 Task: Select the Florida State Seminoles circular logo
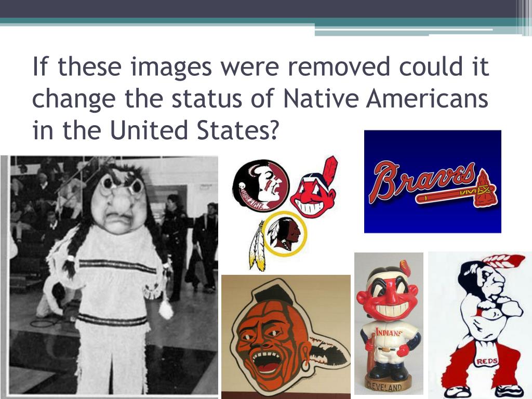[x=261, y=187]
